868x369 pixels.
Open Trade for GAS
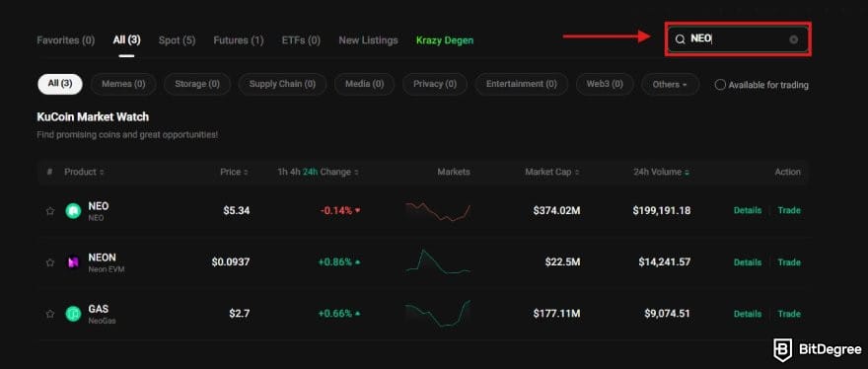pos(789,314)
